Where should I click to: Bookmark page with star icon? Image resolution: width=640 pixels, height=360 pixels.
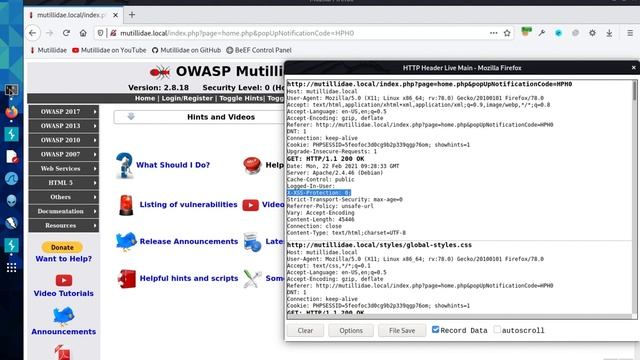[x=507, y=33]
